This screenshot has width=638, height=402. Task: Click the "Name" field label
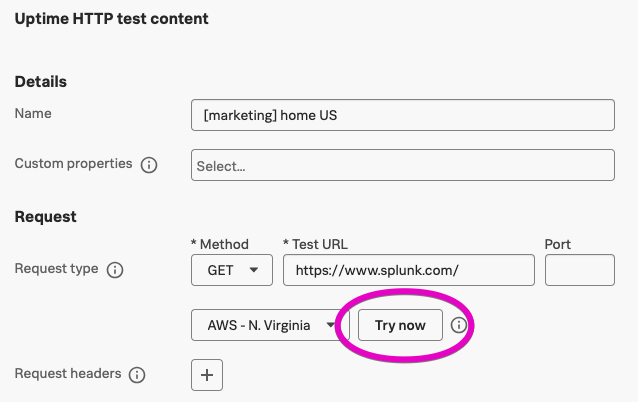click(33, 114)
